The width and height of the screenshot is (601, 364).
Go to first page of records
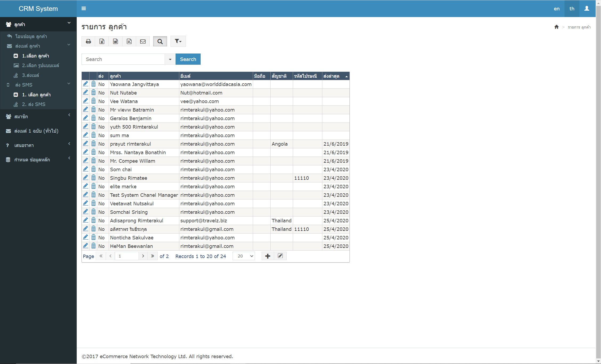coord(101,256)
